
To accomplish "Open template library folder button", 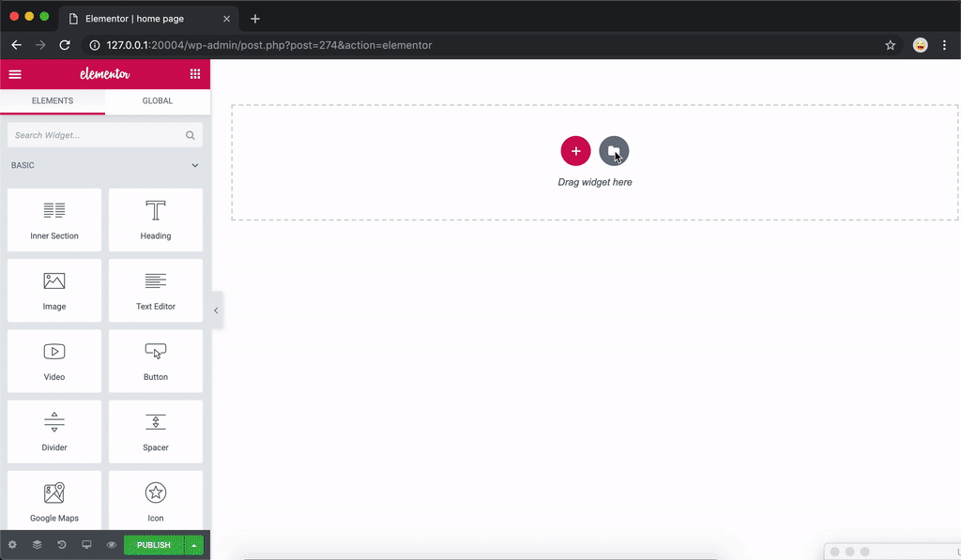I will pyautogui.click(x=614, y=151).
